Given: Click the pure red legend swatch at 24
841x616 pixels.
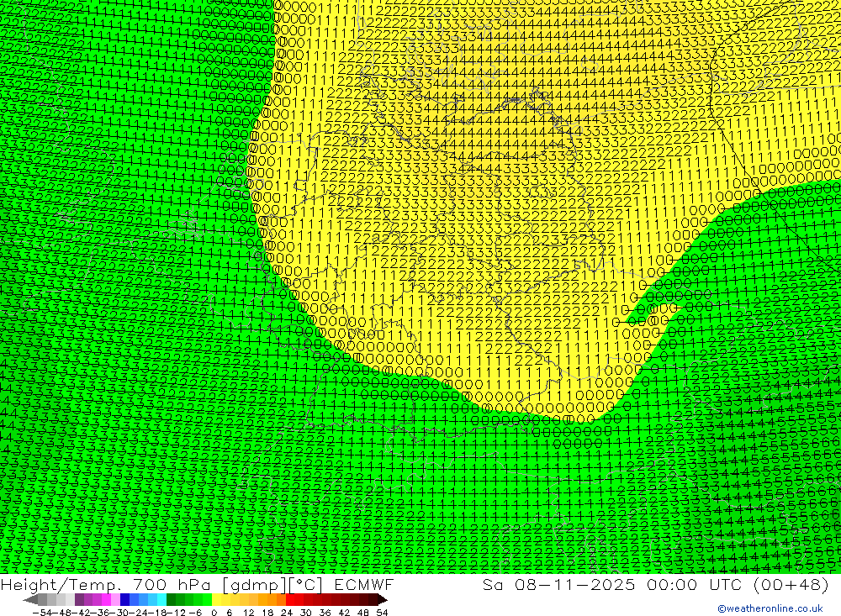Looking at the screenshot, I should [x=290, y=599].
